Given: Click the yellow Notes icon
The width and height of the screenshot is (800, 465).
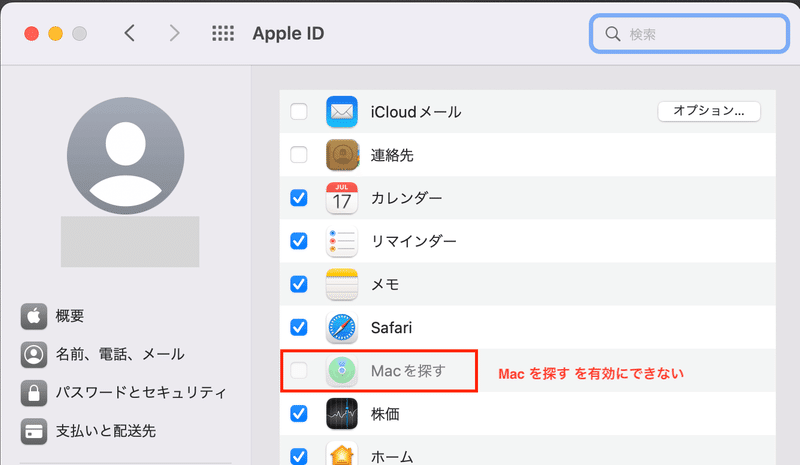Looking at the screenshot, I should pyautogui.click(x=342, y=284).
